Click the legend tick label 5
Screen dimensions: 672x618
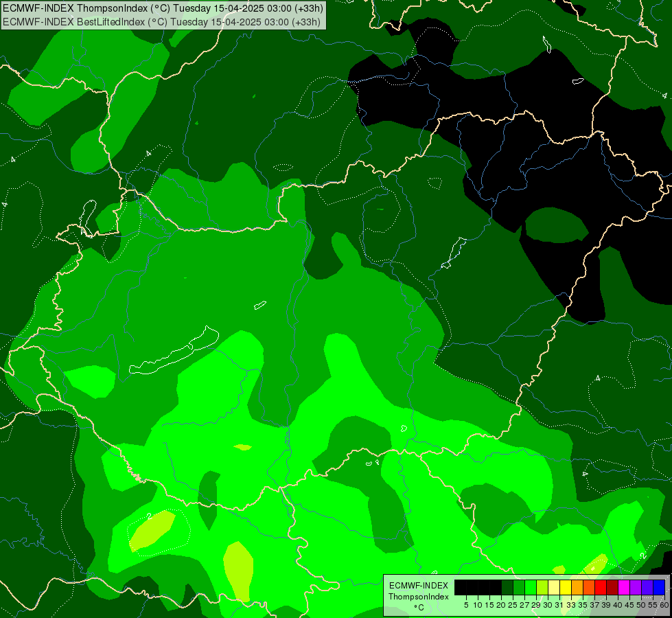(x=466, y=605)
